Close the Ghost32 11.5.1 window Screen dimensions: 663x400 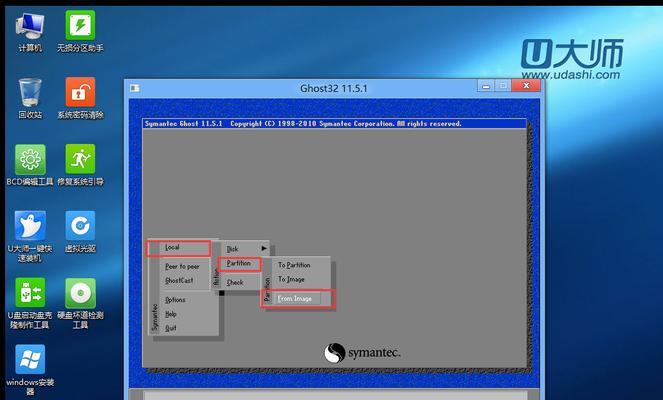[x=526, y=85]
